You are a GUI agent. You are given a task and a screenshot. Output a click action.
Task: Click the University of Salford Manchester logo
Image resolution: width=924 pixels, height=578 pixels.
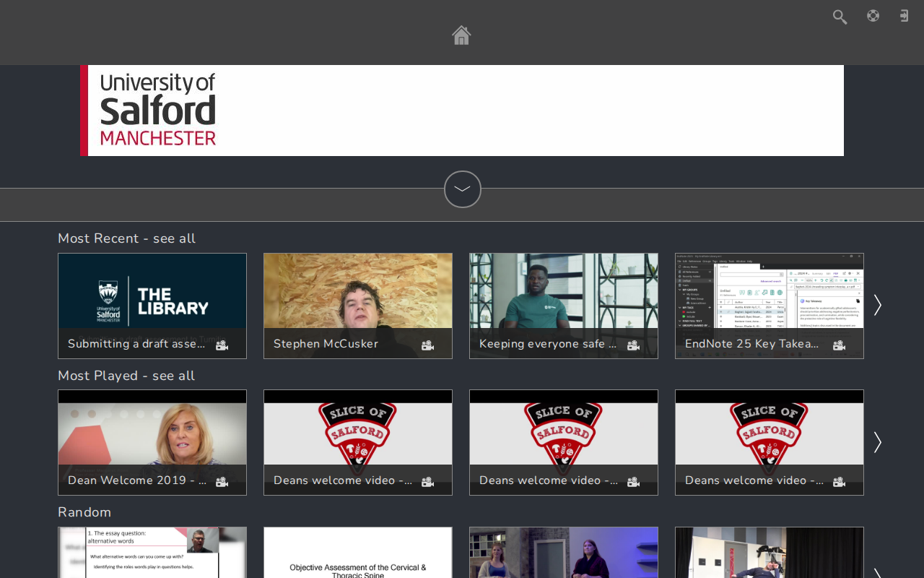coord(158,110)
